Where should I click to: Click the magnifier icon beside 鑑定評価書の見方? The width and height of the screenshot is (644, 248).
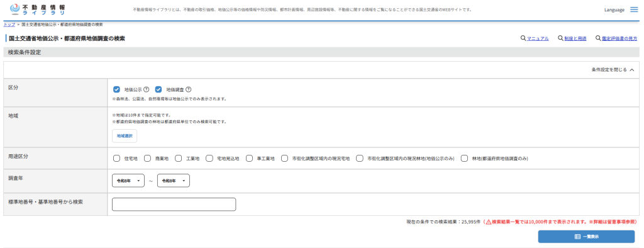coord(598,38)
